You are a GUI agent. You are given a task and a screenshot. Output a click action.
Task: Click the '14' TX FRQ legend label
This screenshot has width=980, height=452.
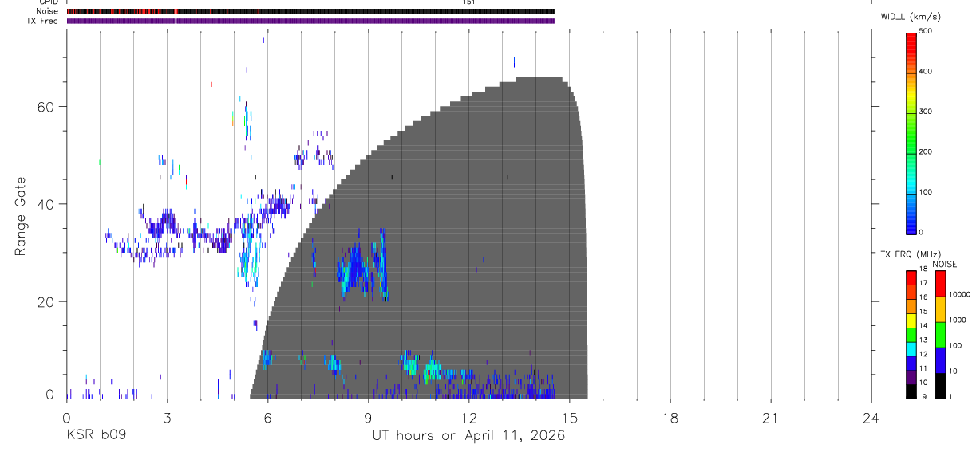coord(925,326)
